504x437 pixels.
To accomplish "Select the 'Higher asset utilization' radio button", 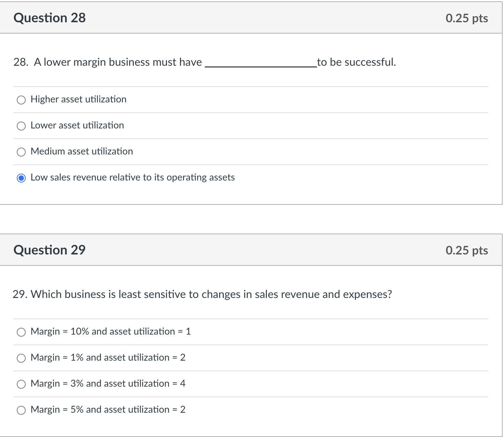I will pos(21,100).
